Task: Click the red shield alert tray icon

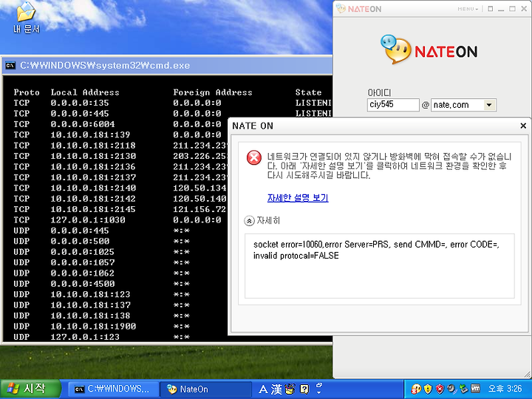Action: click(x=440, y=389)
